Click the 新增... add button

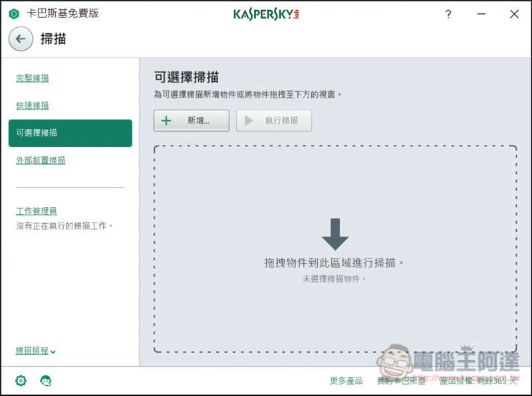pos(192,120)
